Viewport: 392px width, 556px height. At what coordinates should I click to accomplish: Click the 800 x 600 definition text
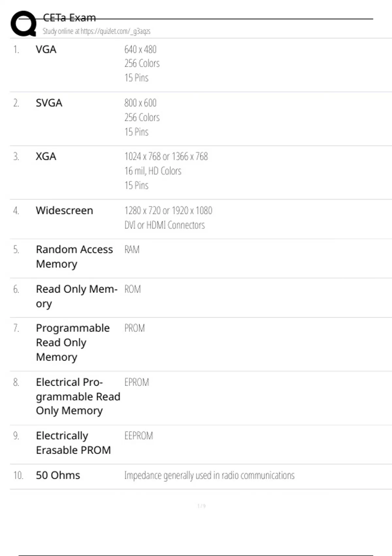click(140, 103)
